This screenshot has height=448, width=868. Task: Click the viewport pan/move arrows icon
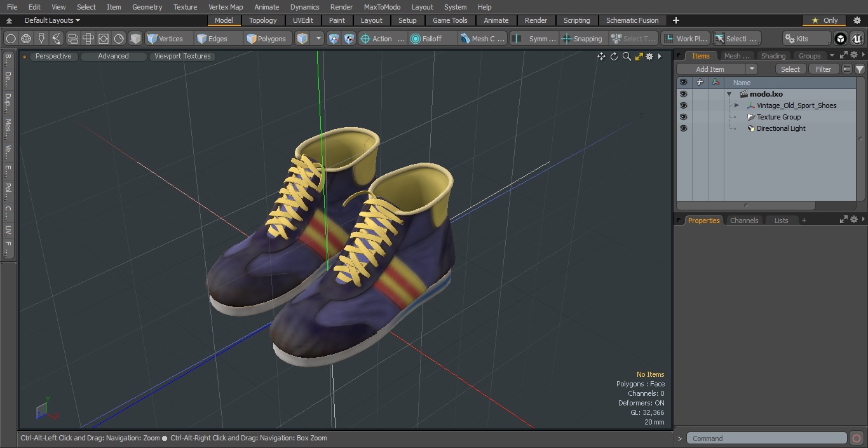tap(601, 57)
